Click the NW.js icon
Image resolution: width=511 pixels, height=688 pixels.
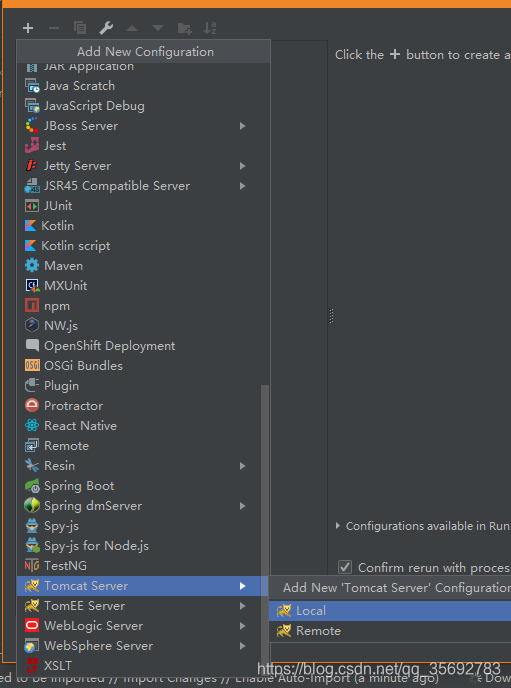coord(32,326)
